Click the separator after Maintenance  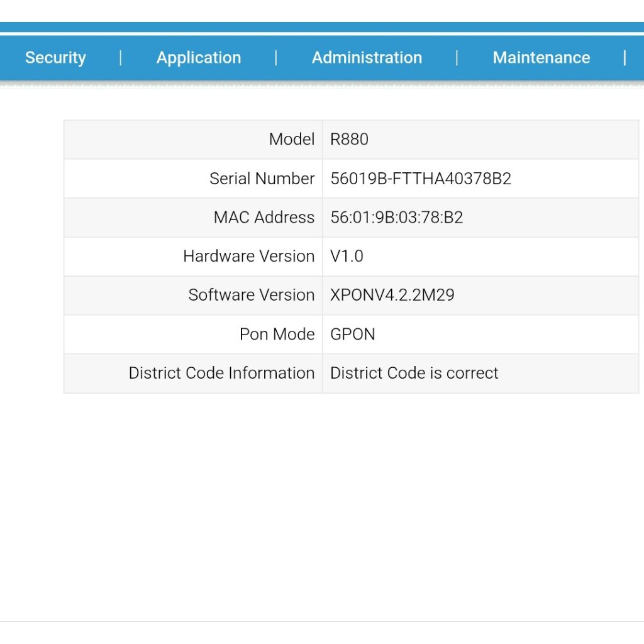(x=625, y=57)
